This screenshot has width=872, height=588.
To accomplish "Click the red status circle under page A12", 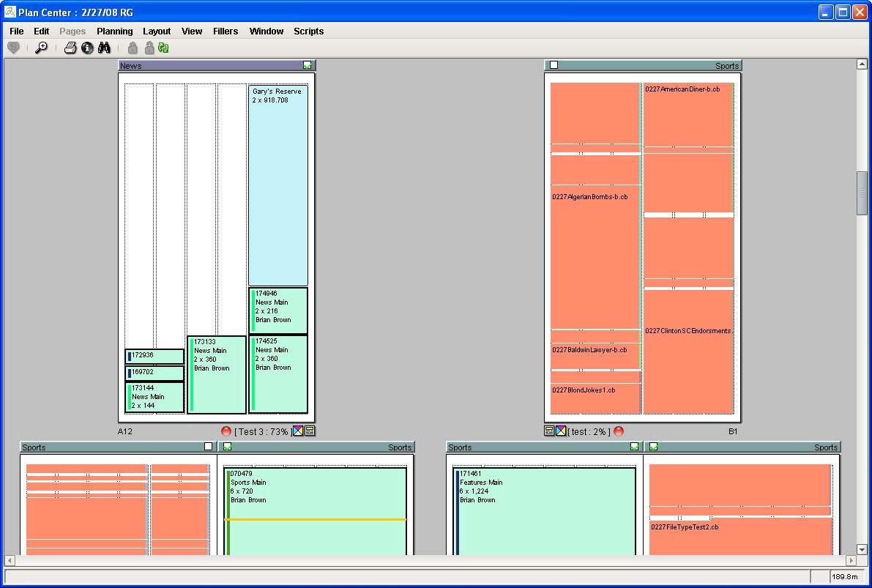I will click(x=226, y=431).
